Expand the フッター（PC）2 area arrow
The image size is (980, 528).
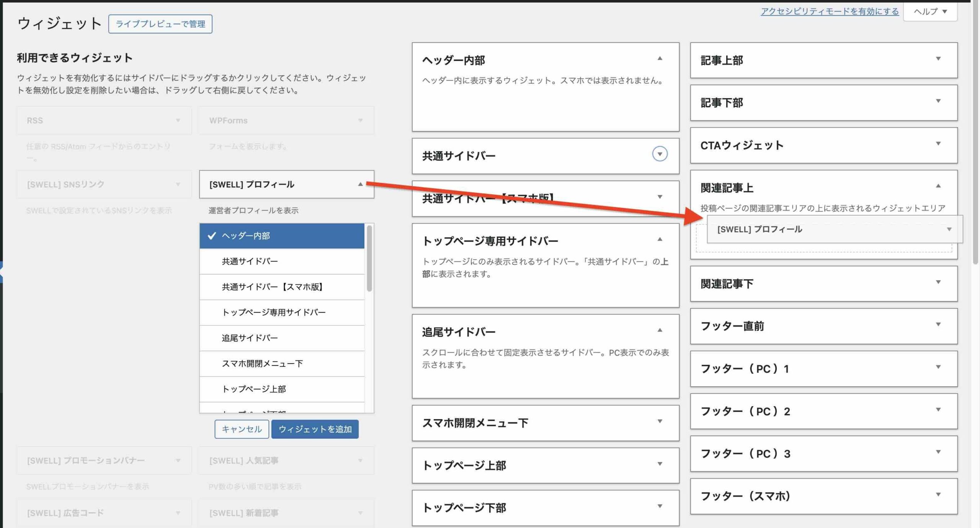click(938, 410)
